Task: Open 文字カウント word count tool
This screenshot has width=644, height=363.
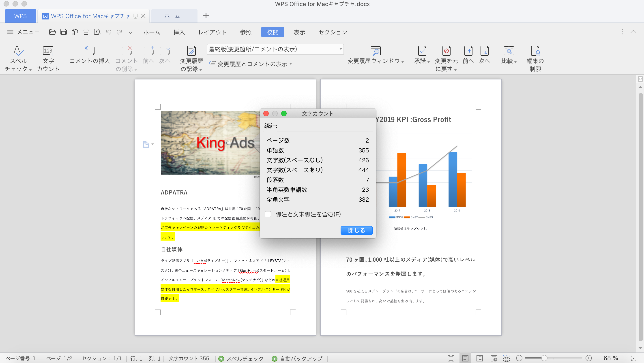Action: click(x=48, y=58)
